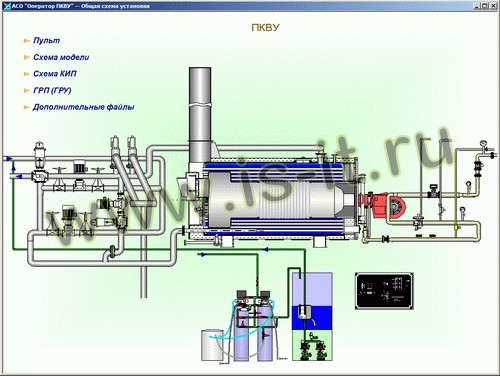500x376 pixels.
Task: Open the Схема КИП link
Action: point(55,74)
